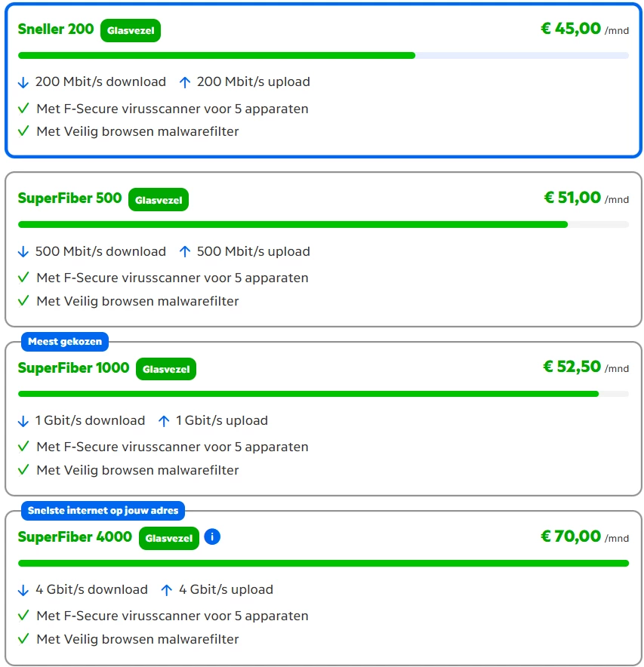Click the F-Secure checkmark in SuperFiber 1000 card

23,447
